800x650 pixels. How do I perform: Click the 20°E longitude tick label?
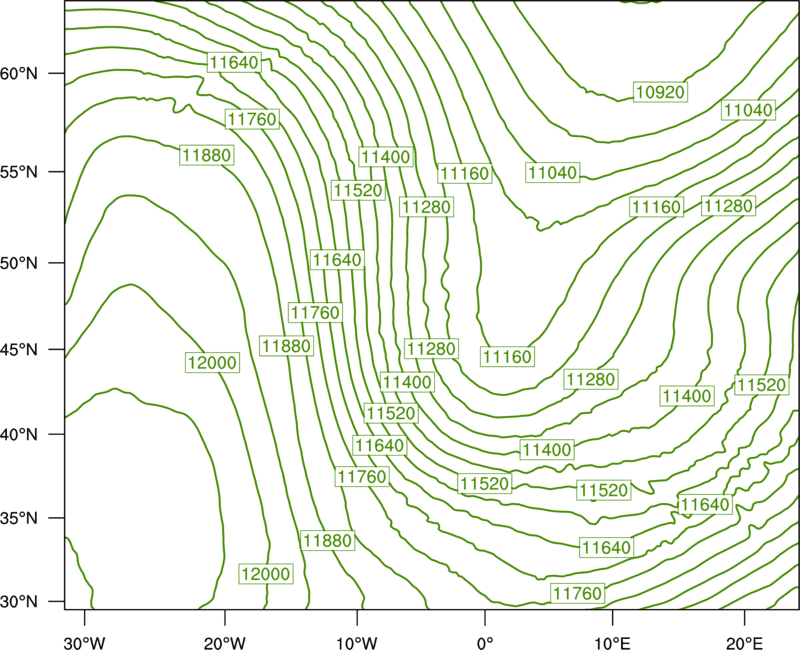[744, 643]
